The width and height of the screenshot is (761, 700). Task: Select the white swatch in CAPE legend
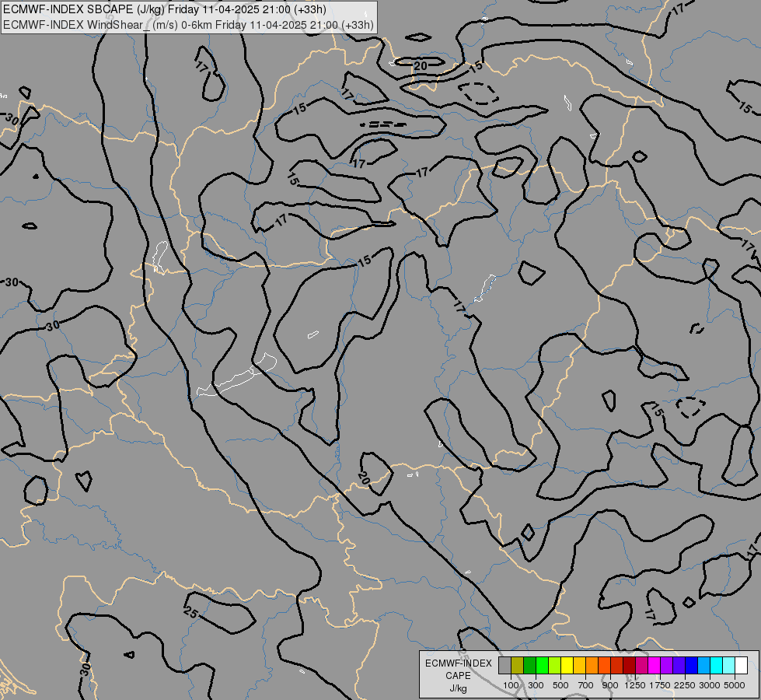[741, 665]
